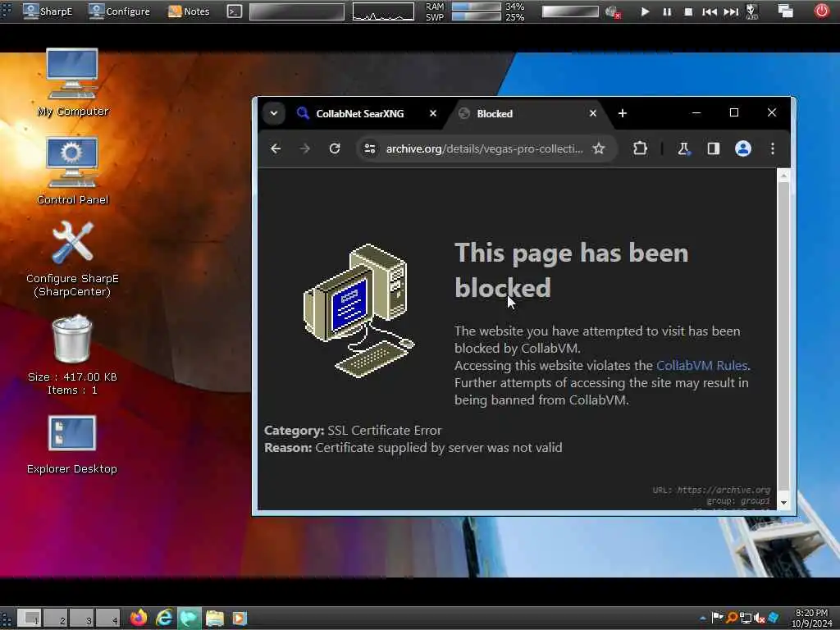Close the CollabNet SearXNG tab
The height and width of the screenshot is (630, 840).
[433, 113]
